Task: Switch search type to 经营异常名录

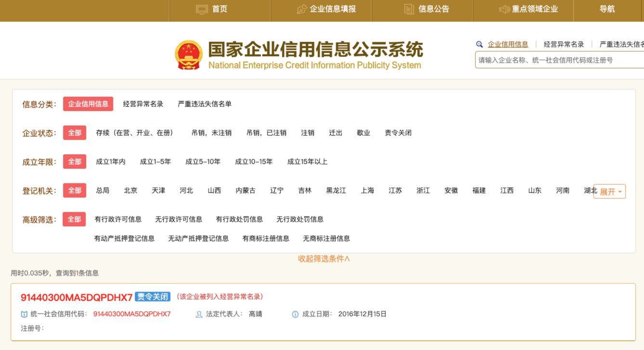Action: point(564,44)
